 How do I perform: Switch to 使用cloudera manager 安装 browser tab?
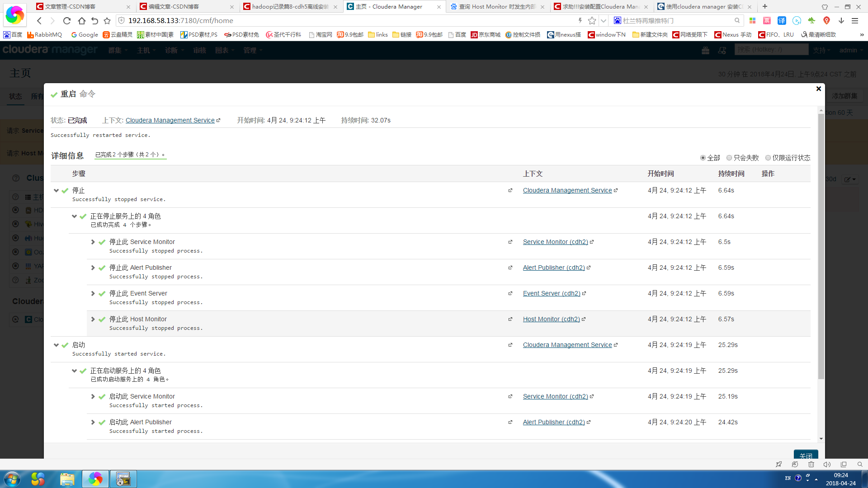click(x=704, y=7)
